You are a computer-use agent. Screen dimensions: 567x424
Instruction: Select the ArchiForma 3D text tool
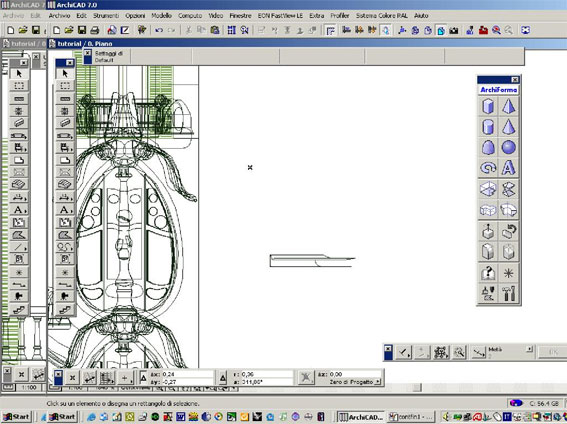[x=508, y=168]
